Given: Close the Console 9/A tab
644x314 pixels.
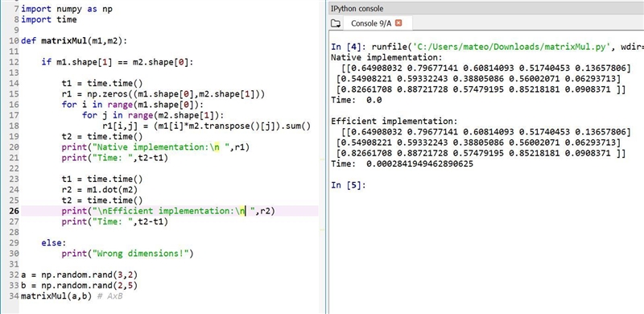Looking at the screenshot, I should (x=398, y=23).
